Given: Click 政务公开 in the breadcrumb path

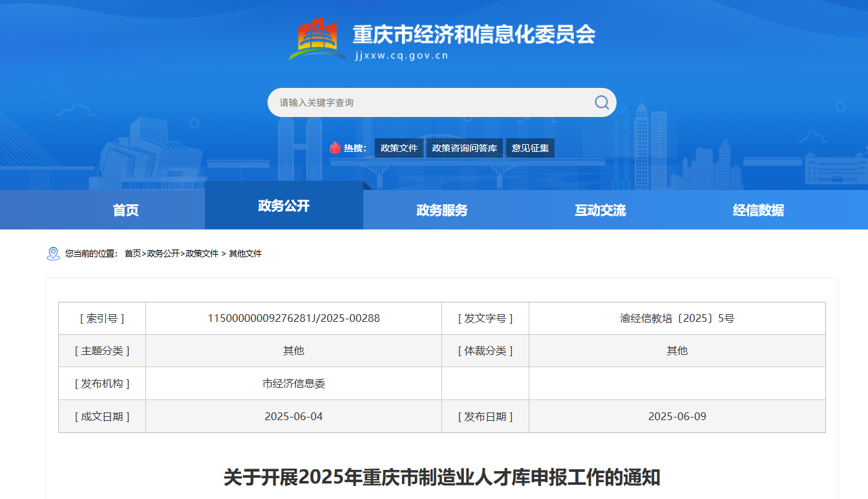Looking at the screenshot, I should [163, 253].
